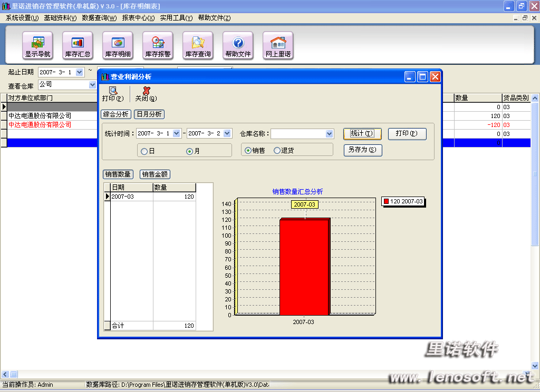Select the 日 radio button

point(144,151)
